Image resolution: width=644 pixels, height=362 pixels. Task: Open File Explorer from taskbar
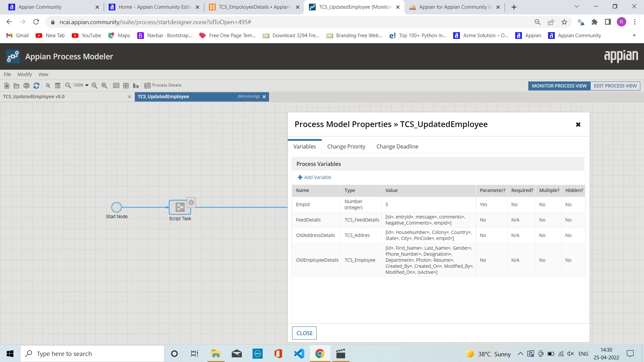click(215, 354)
